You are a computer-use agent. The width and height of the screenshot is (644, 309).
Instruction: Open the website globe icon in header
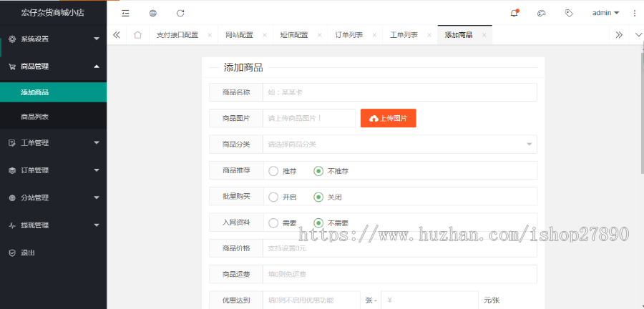click(x=153, y=13)
